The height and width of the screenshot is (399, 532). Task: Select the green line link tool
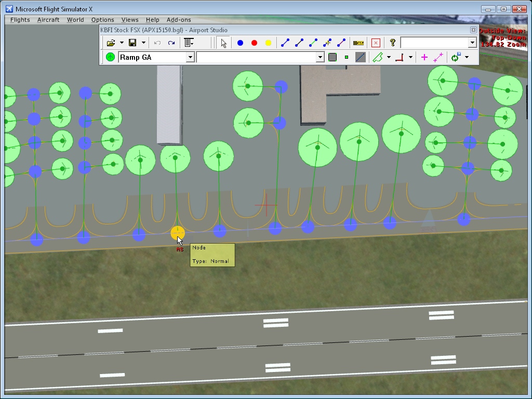313,43
